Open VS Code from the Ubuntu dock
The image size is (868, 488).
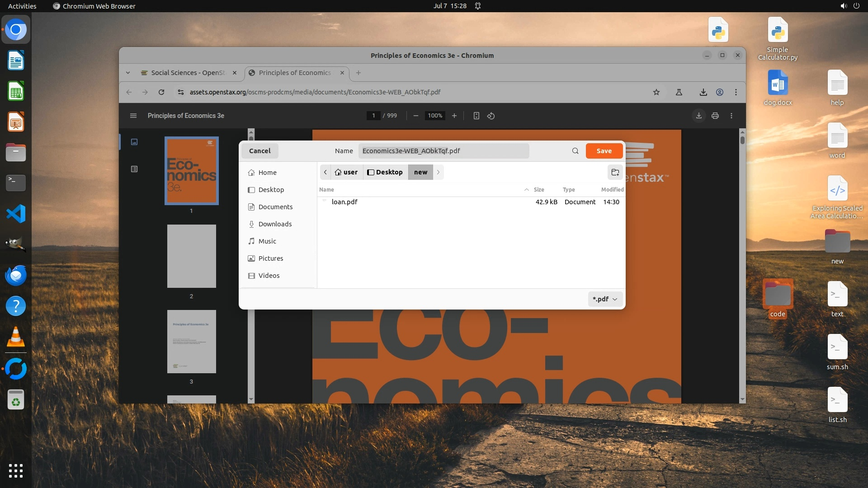(x=16, y=214)
